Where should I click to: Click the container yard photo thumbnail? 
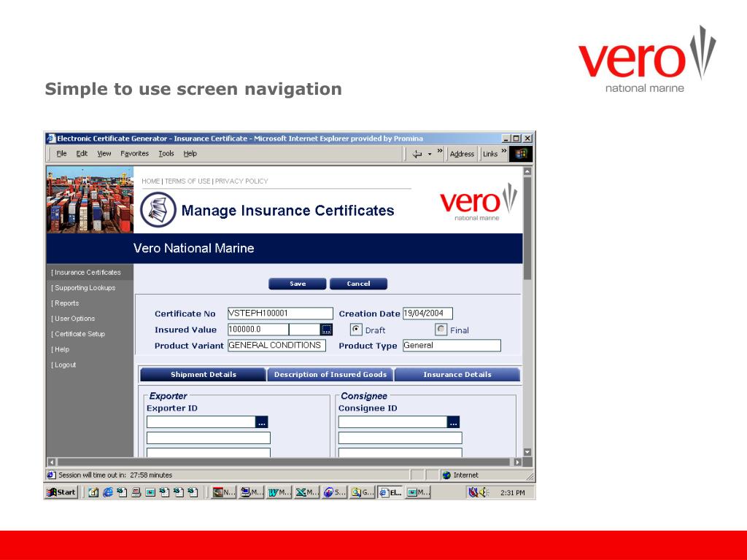click(90, 200)
